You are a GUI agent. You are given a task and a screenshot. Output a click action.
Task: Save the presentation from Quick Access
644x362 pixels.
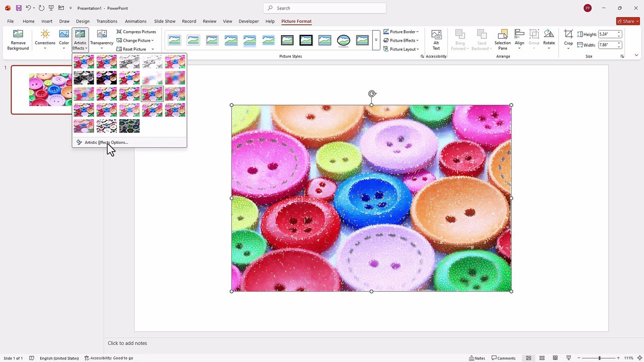coord(19,8)
